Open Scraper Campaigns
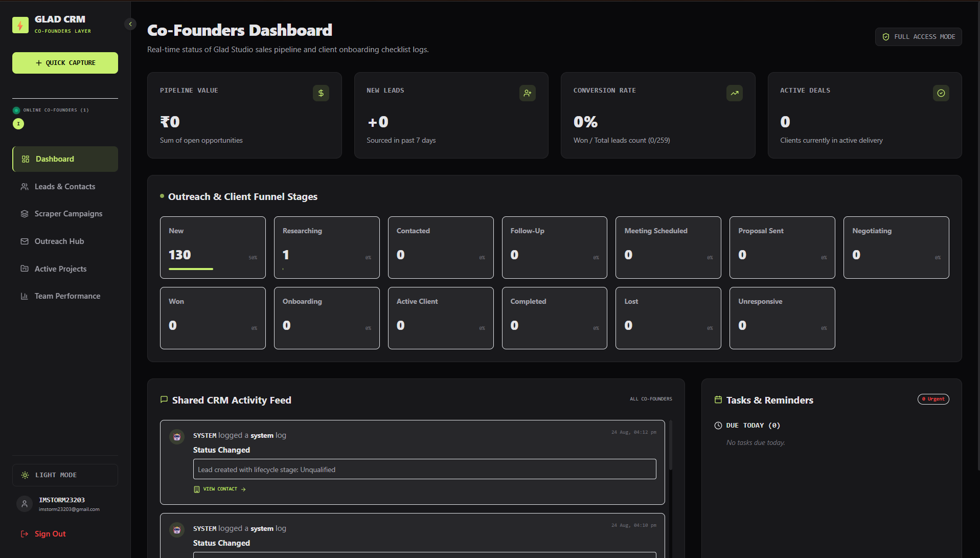The image size is (980, 558). click(65, 214)
